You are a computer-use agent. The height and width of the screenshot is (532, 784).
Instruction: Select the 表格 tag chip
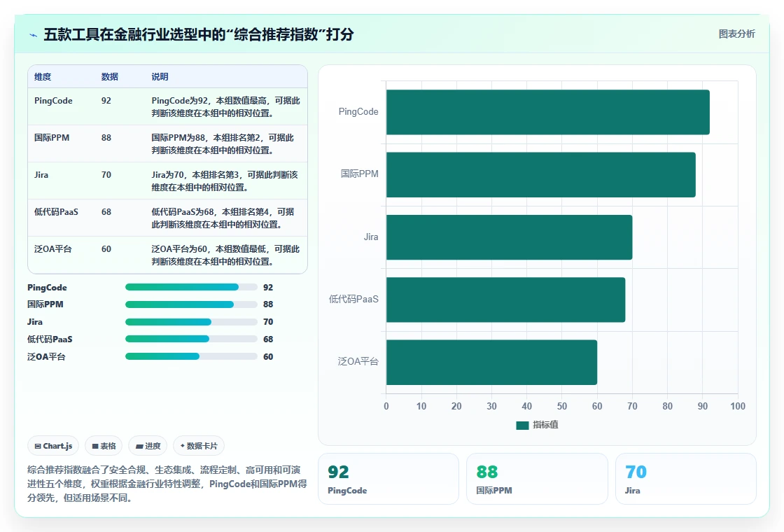(104, 446)
